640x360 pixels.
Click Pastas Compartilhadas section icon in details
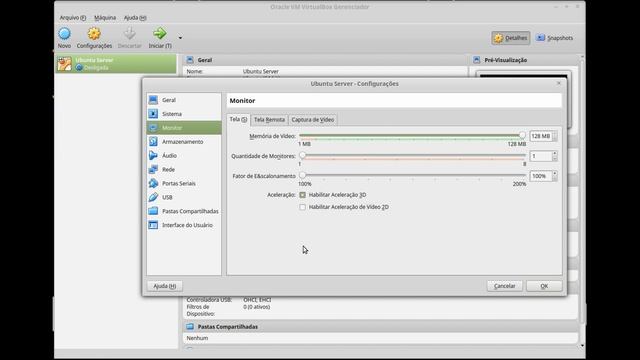(190, 327)
